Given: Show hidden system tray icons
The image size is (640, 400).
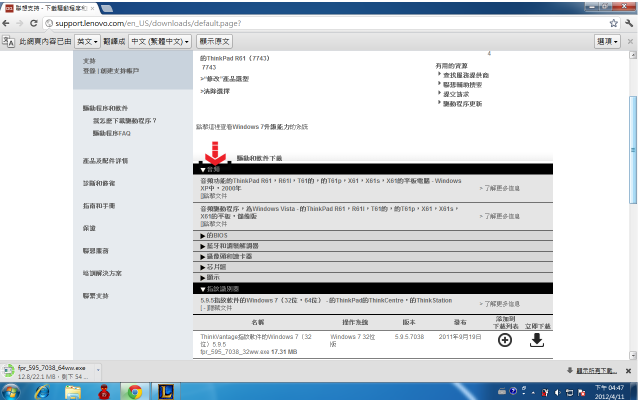Looking at the screenshot, I should 533,392.
